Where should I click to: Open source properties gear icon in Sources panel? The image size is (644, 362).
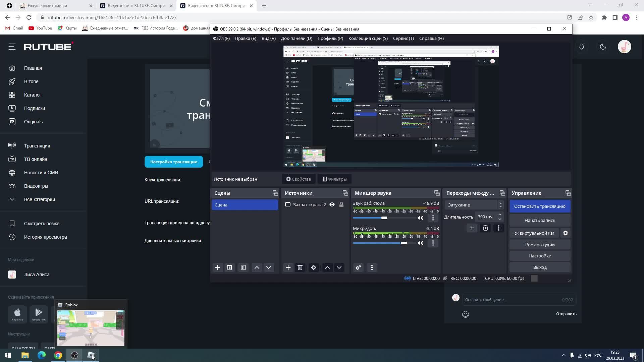(313, 267)
